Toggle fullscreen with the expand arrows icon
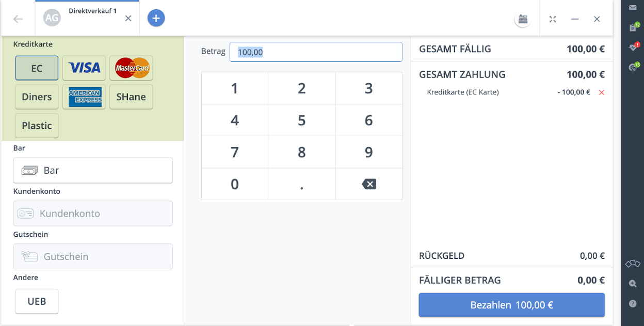The image size is (644, 326). click(x=553, y=19)
